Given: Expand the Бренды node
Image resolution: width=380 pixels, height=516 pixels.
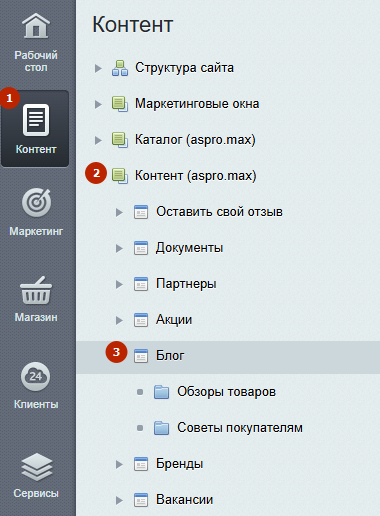Looking at the screenshot, I should click(119, 464).
